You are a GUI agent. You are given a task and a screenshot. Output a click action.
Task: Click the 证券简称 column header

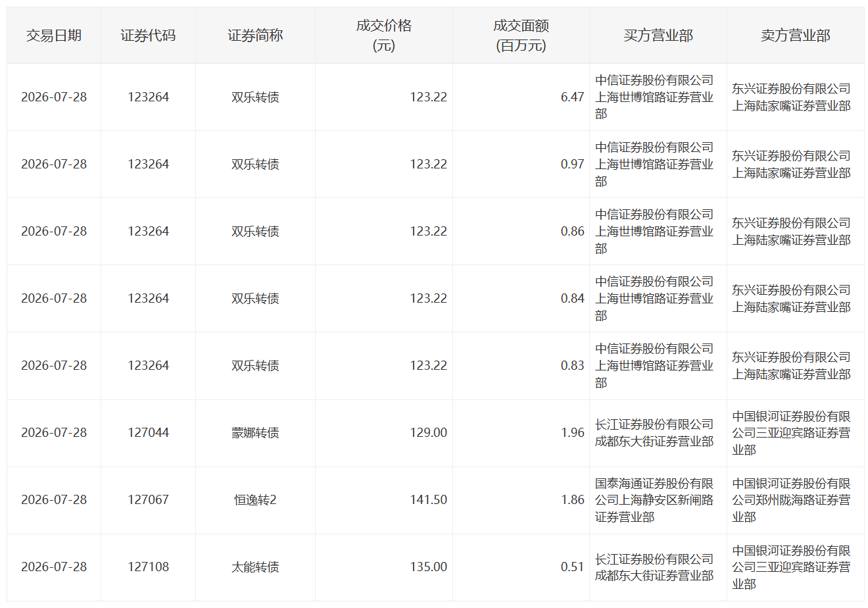click(255, 36)
